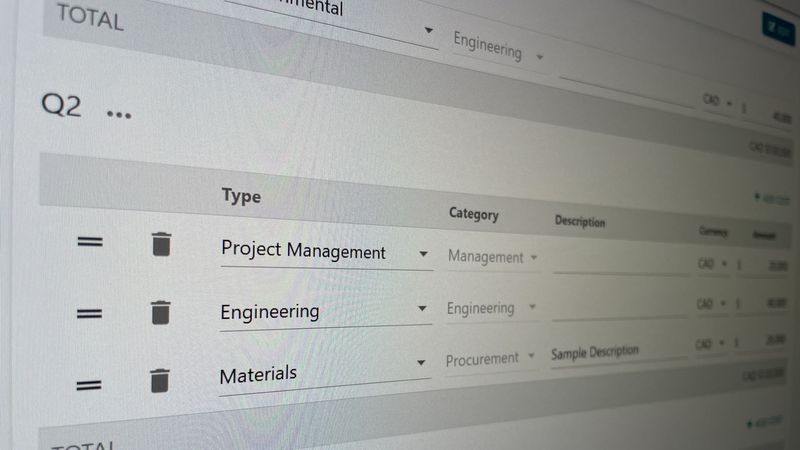Click the reorder handle beside Engineering row
Image resolution: width=800 pixels, height=450 pixels.
[x=89, y=313]
